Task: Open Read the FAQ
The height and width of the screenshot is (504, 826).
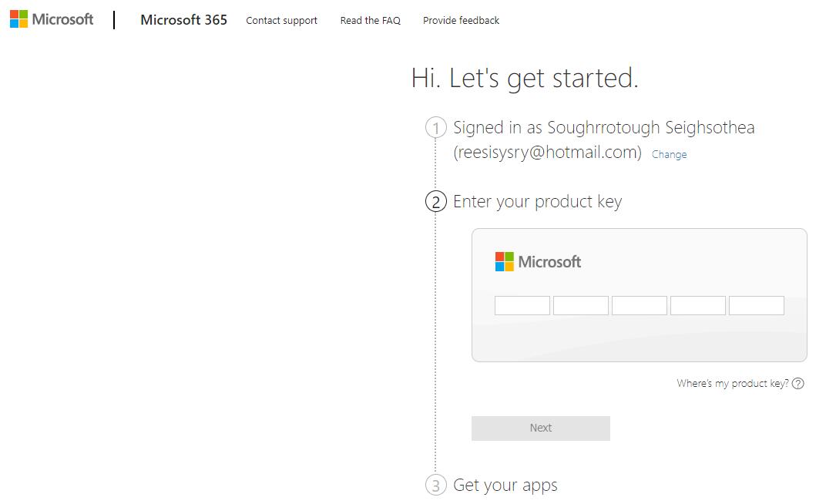Action: pyautogui.click(x=370, y=21)
